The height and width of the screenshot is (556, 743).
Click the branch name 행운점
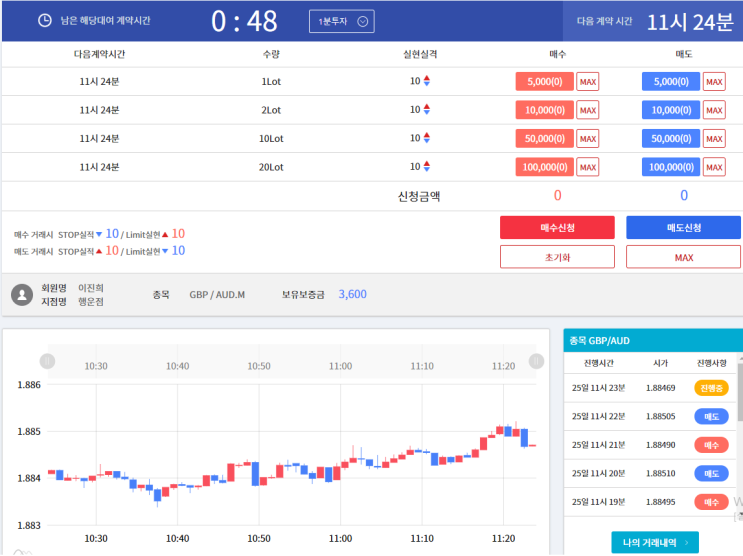pyautogui.click(x=91, y=301)
